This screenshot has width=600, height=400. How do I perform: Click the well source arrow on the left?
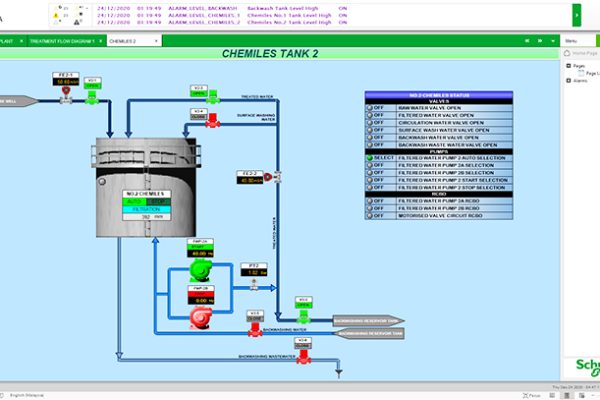click(18, 101)
